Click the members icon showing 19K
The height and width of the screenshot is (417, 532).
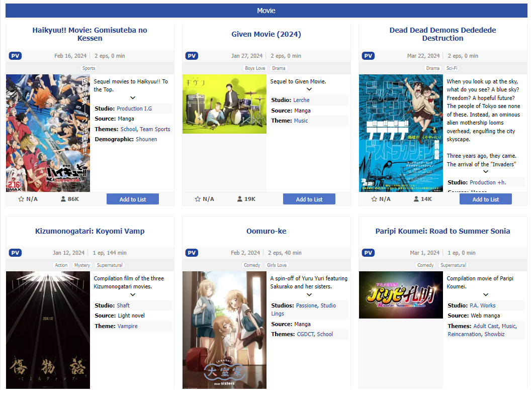pyautogui.click(x=239, y=199)
